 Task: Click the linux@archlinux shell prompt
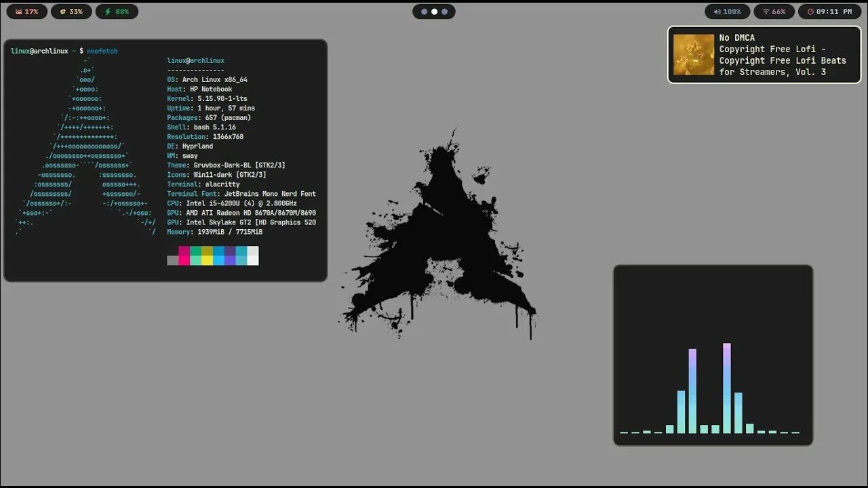click(x=47, y=51)
